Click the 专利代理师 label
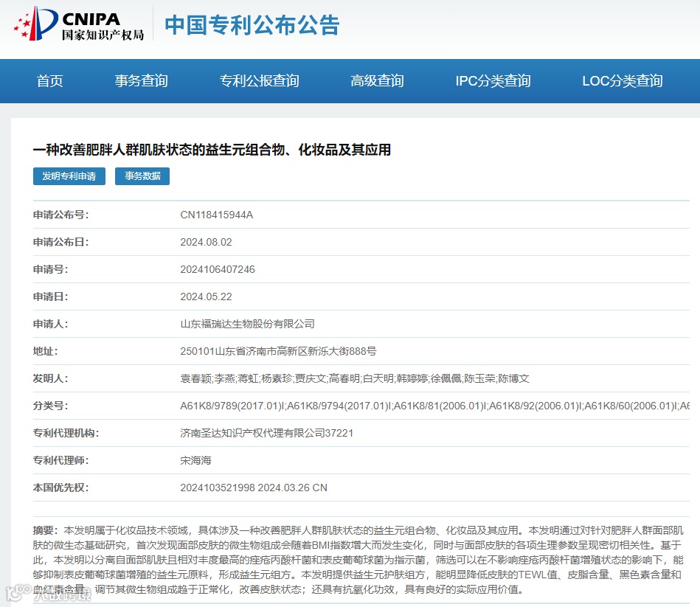700x607 pixels. coord(60,459)
